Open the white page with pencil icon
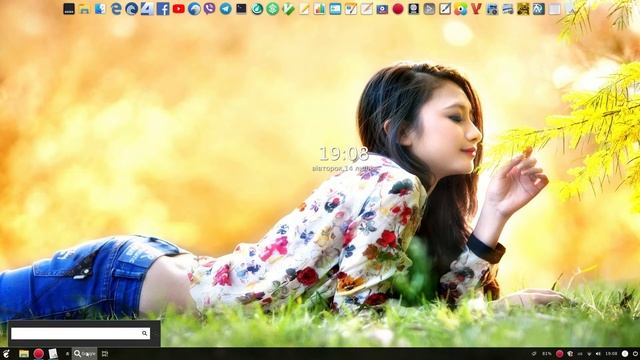Screen dimensions: 640x360 click(367, 9)
